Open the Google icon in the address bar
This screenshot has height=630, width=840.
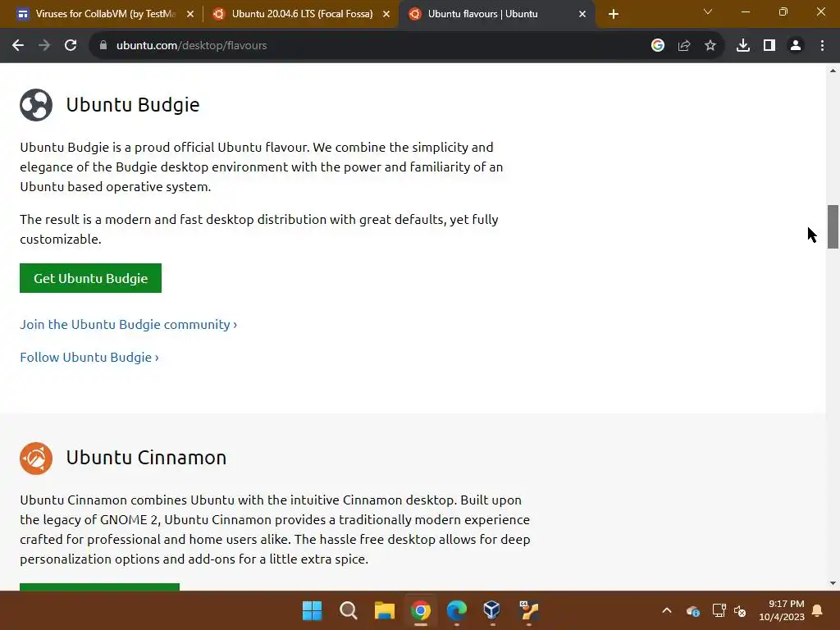(658, 46)
